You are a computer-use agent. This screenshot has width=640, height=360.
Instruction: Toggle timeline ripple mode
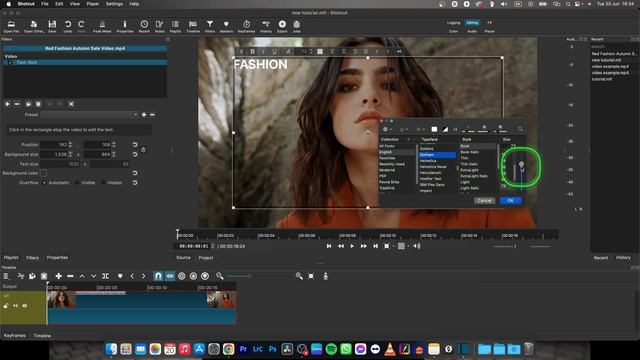click(x=170, y=276)
